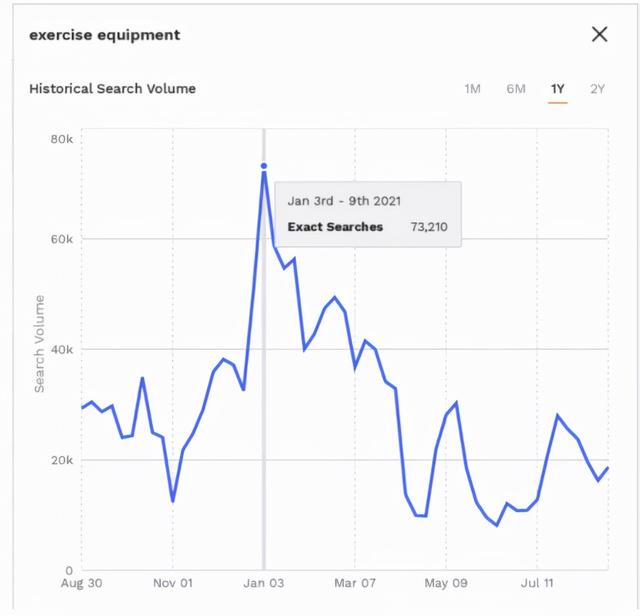This screenshot has width=640, height=616.
Task: Select the 6M time range tab
Action: point(516,89)
